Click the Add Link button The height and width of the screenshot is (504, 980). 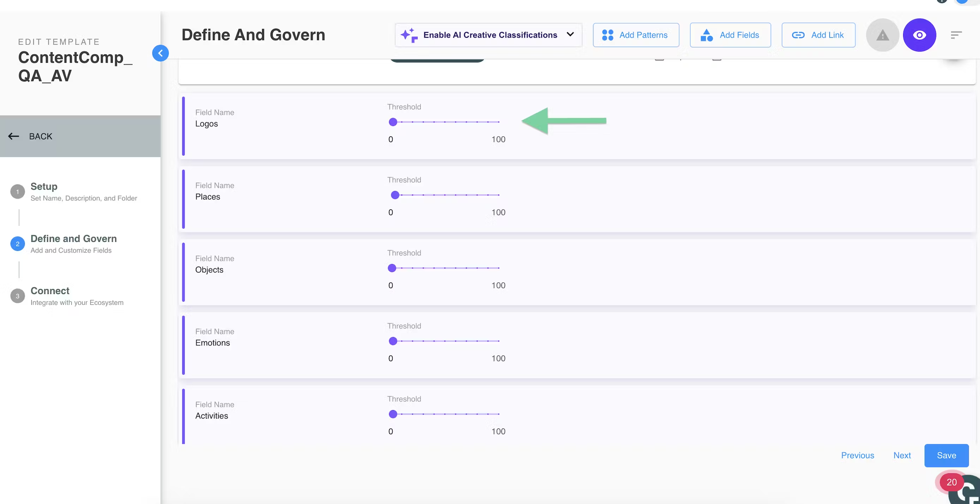818,35
